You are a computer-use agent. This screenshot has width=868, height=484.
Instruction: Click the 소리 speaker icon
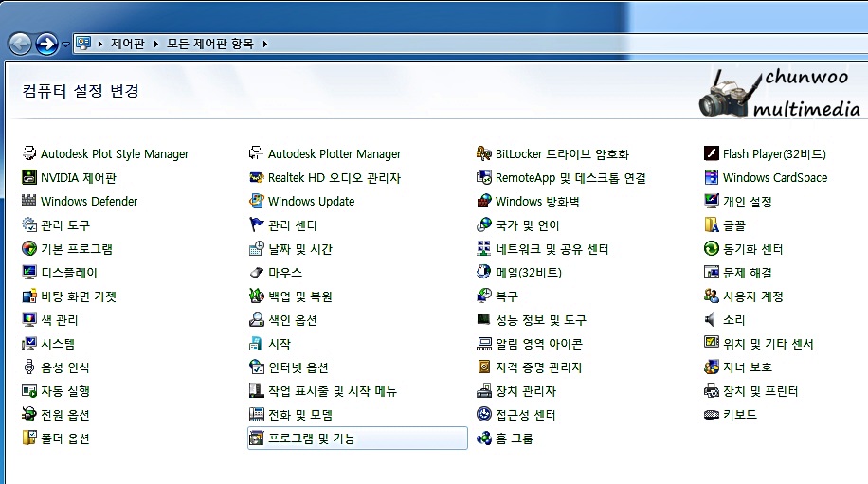[710, 319]
